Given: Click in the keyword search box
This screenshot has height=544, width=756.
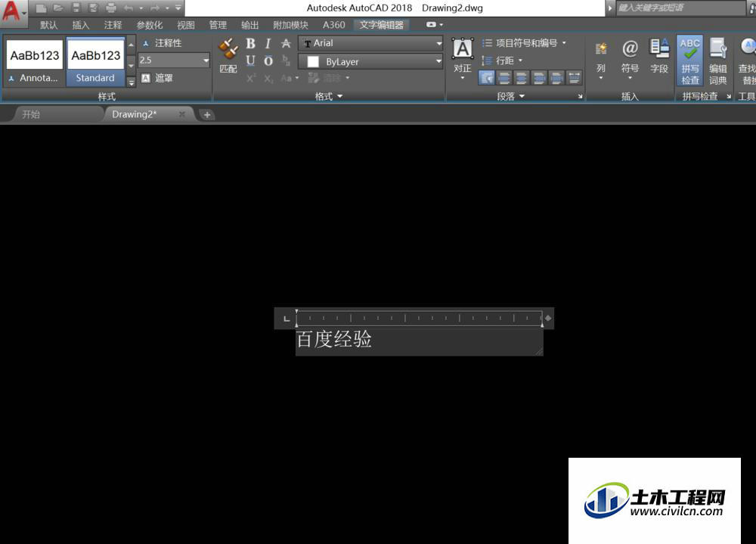Looking at the screenshot, I should click(680, 8).
